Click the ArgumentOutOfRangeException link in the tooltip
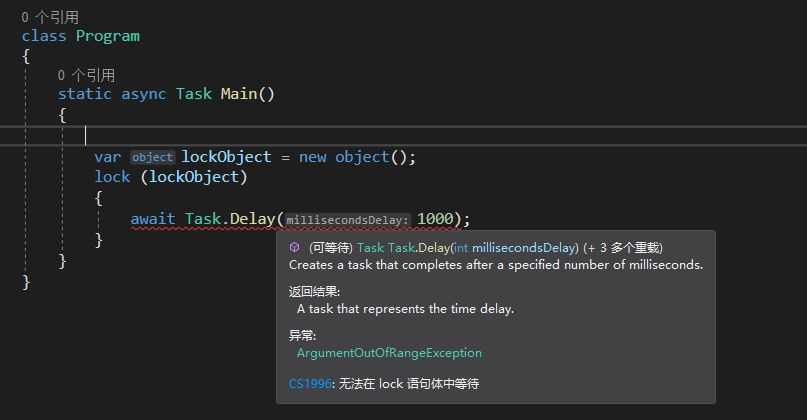The width and height of the screenshot is (807, 420). click(389, 352)
